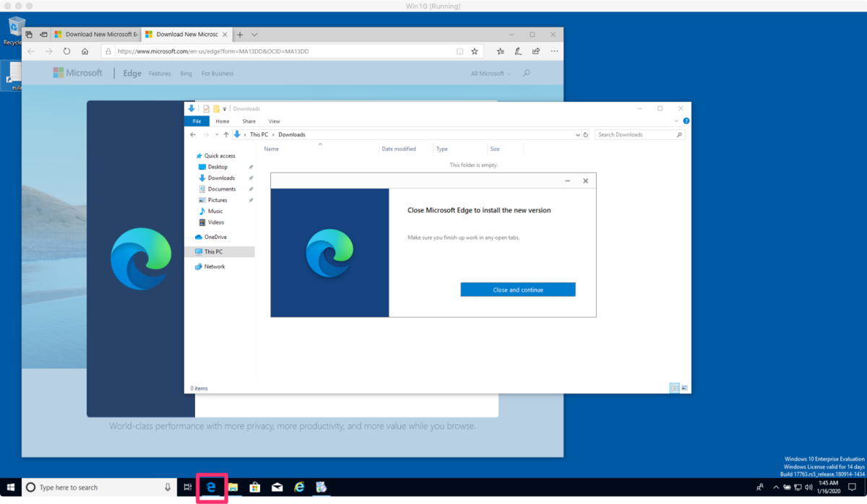This screenshot has width=867, height=504.
Task: Open the All Microsoft dropdown
Action: [491, 74]
